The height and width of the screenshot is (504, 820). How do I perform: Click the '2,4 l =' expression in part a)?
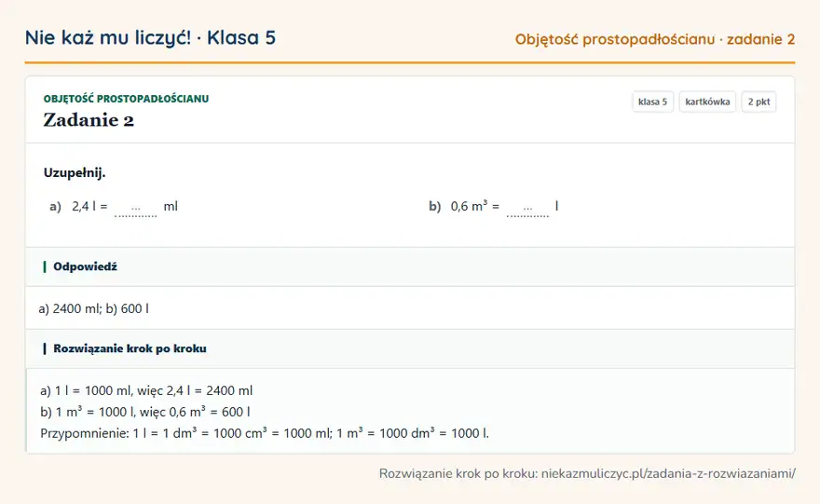click(89, 207)
